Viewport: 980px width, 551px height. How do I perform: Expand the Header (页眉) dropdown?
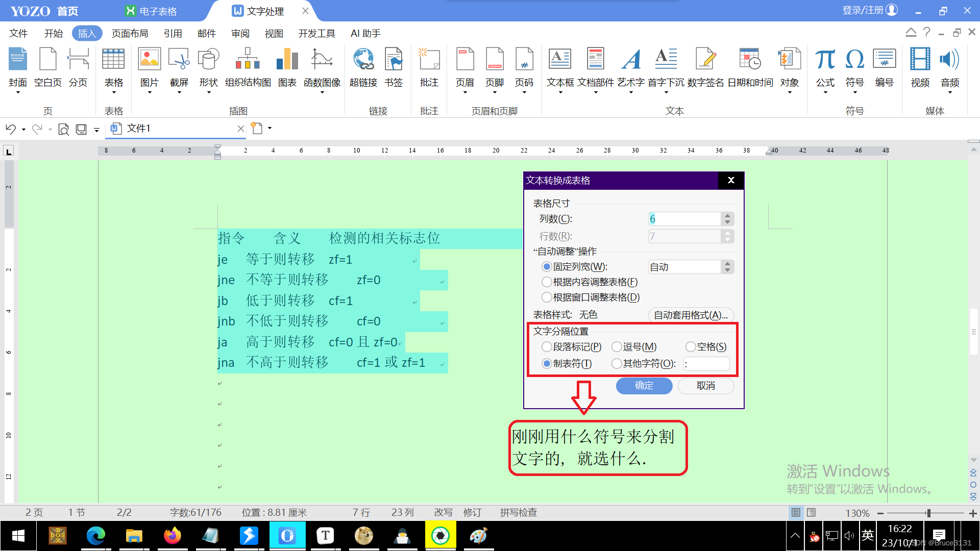(x=464, y=92)
